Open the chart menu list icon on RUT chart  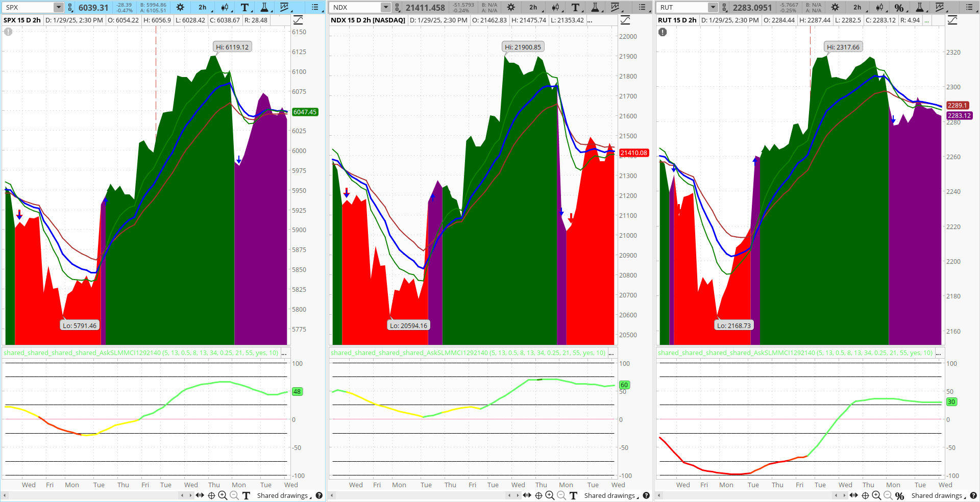tap(968, 7)
